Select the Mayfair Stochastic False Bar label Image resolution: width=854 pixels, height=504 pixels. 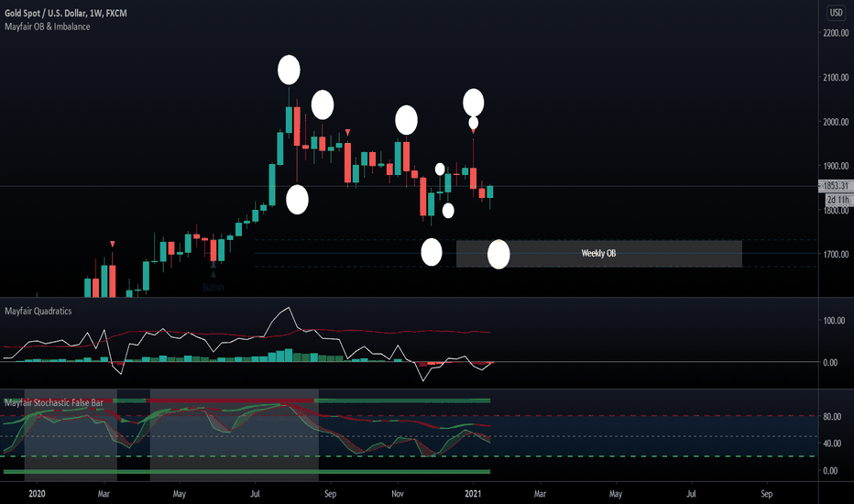(x=54, y=402)
